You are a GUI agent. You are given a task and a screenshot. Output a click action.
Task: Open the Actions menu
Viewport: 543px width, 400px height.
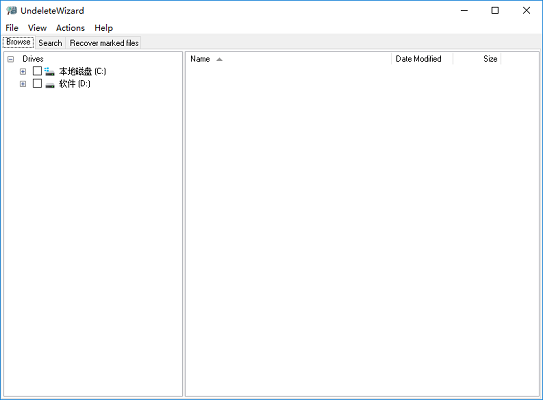click(x=70, y=28)
